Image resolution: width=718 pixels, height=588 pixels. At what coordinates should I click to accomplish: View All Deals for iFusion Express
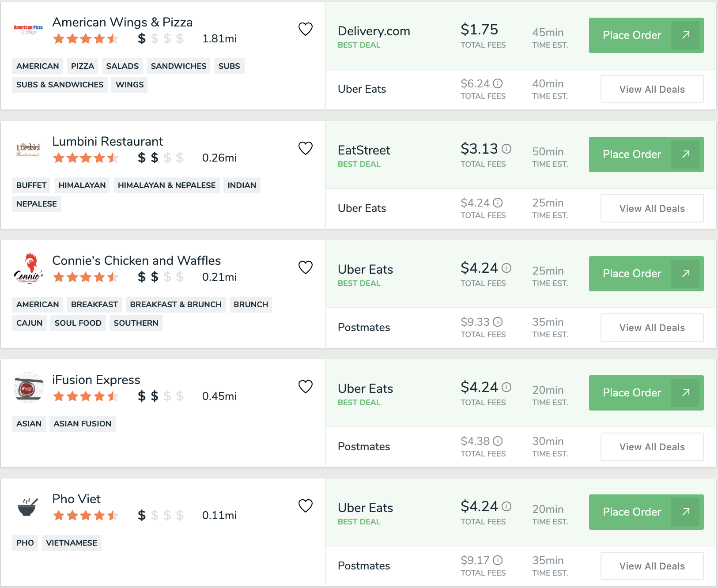click(652, 447)
